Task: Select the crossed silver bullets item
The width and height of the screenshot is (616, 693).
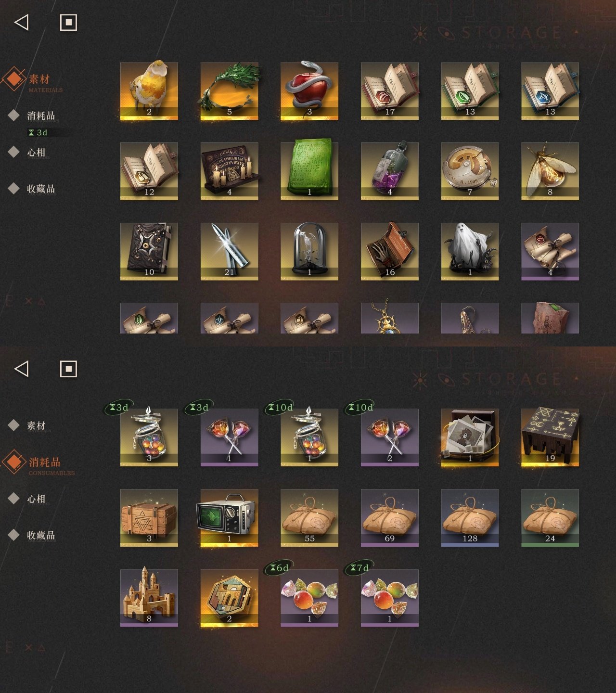Action: pyautogui.click(x=229, y=251)
